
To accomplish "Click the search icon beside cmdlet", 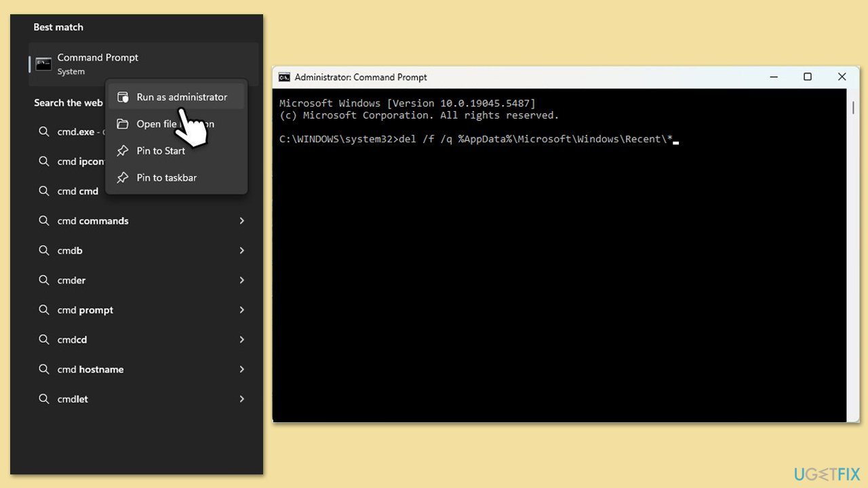I will coord(44,399).
